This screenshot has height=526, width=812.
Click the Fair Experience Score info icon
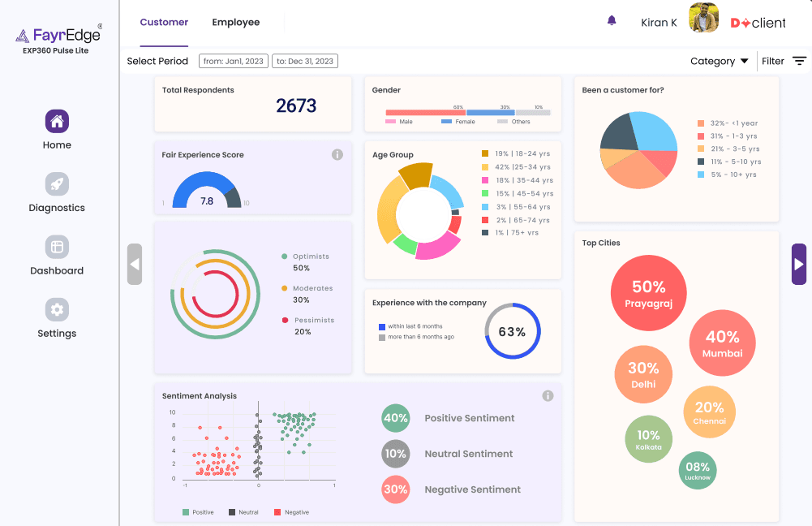tap(337, 155)
